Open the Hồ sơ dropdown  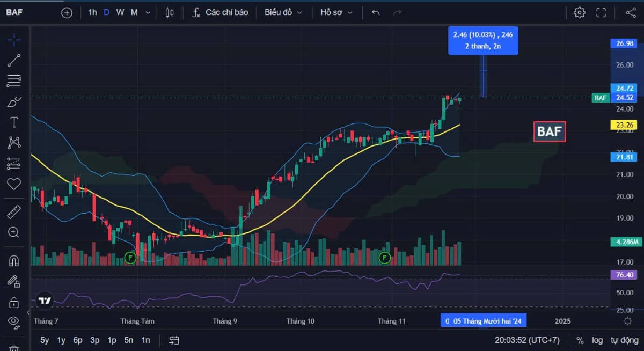click(x=336, y=12)
